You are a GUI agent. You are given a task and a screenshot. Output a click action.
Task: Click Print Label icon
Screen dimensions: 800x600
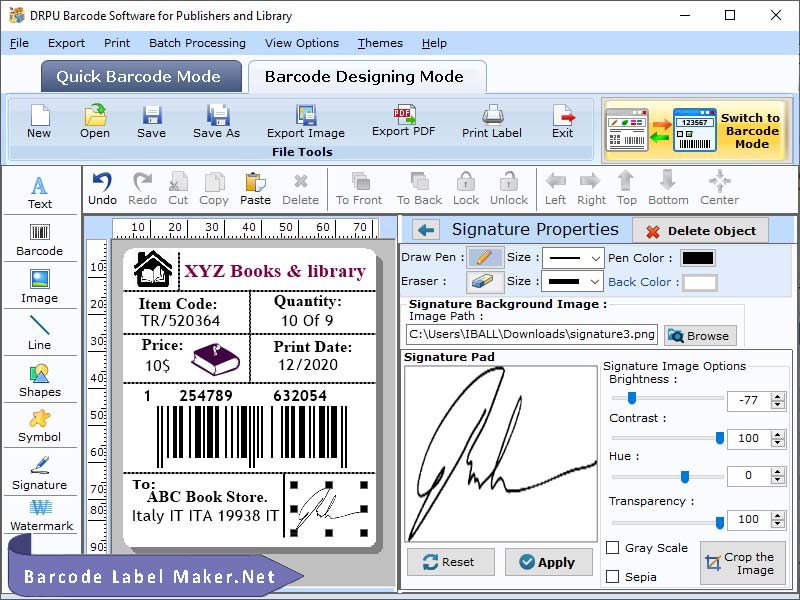coord(492,121)
